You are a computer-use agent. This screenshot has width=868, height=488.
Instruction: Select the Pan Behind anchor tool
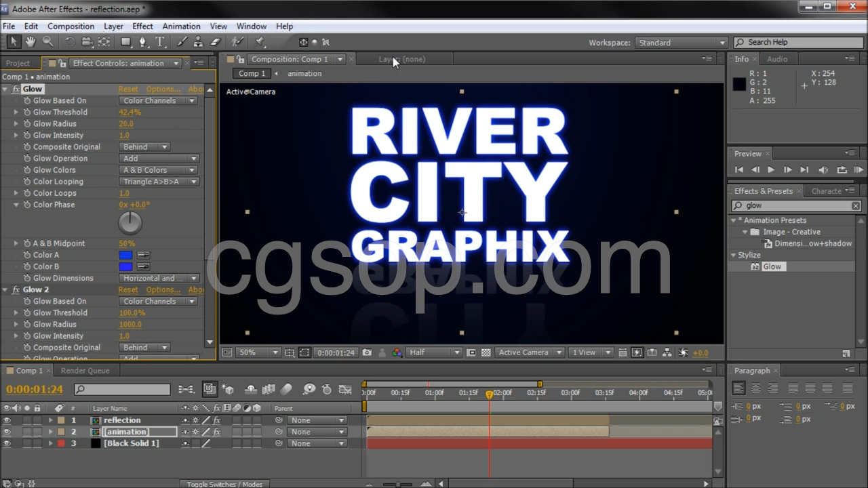pos(104,42)
